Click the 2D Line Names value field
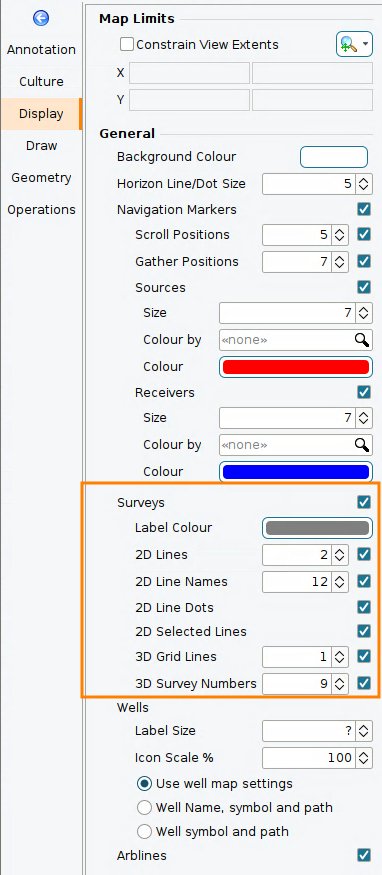This screenshot has height=875, width=382. (x=297, y=581)
